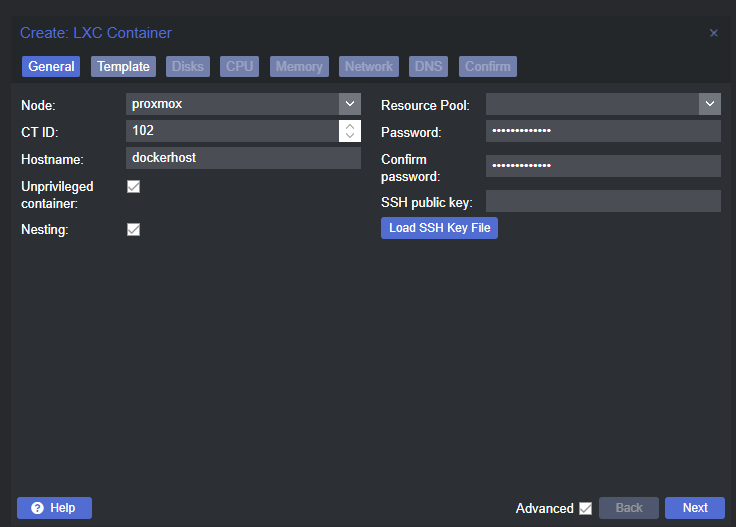Open the Memory tab
Screen dimensions: 736x527
(x=299, y=67)
